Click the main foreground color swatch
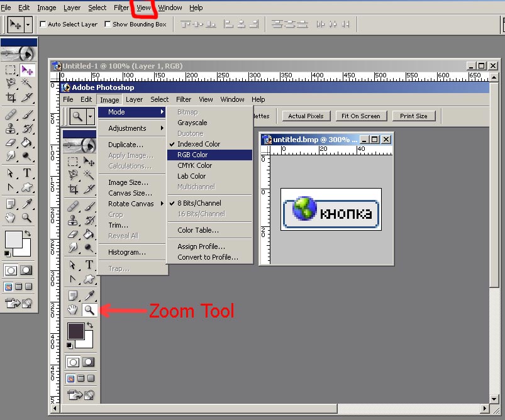 click(14, 240)
